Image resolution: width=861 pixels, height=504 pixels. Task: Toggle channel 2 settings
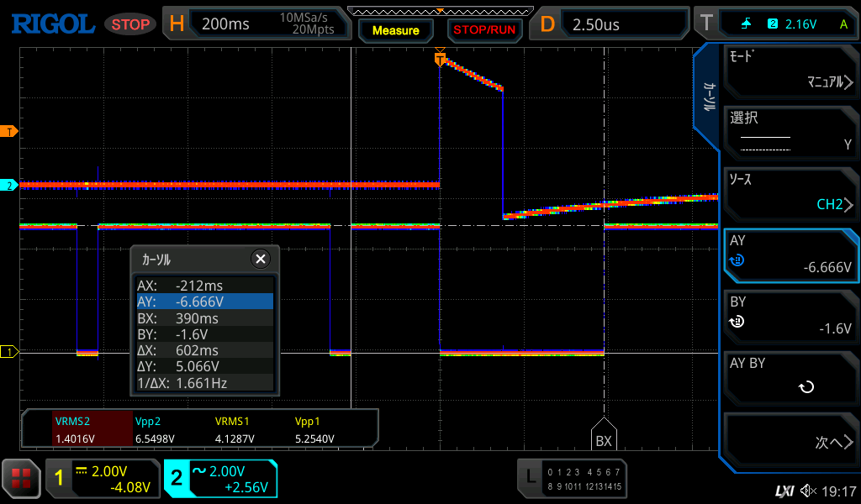(x=220, y=479)
